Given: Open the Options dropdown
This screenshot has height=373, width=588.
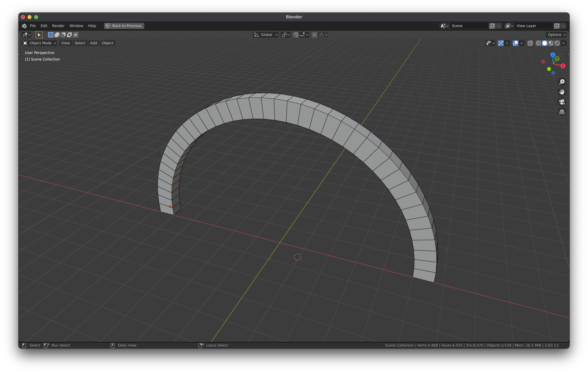Looking at the screenshot, I should [556, 35].
